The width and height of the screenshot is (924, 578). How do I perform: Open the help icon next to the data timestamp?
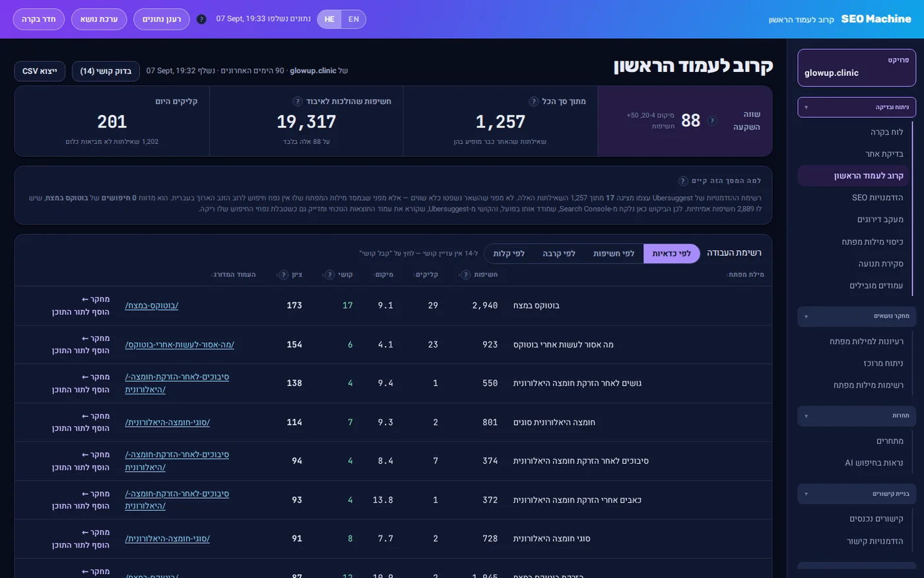click(x=202, y=19)
